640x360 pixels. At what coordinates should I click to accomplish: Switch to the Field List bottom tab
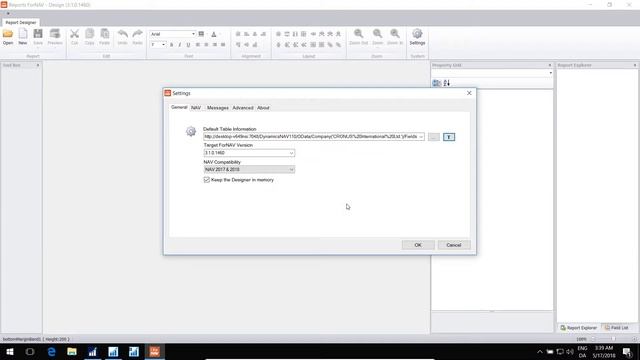point(616,328)
